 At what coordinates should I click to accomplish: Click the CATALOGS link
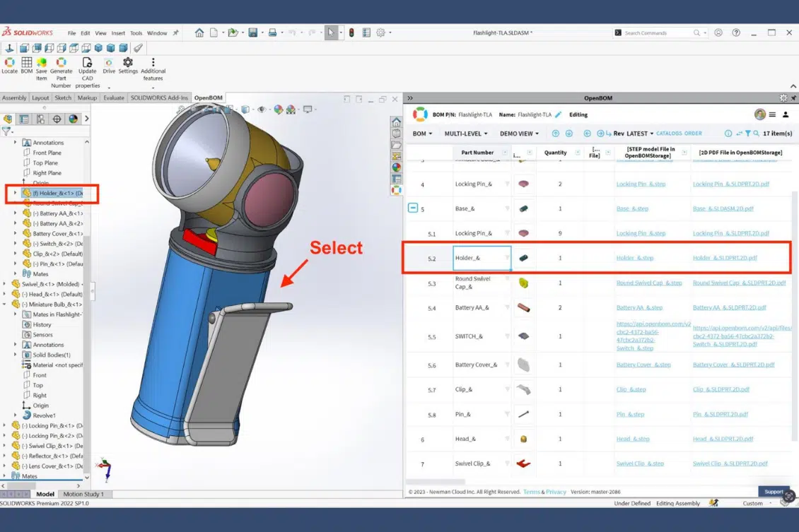tap(669, 134)
